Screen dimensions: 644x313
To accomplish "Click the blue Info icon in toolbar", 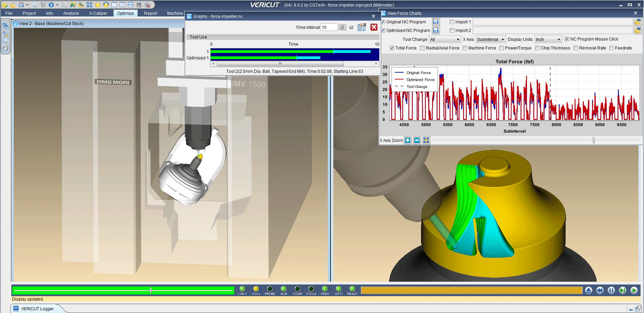I will coord(51,5).
